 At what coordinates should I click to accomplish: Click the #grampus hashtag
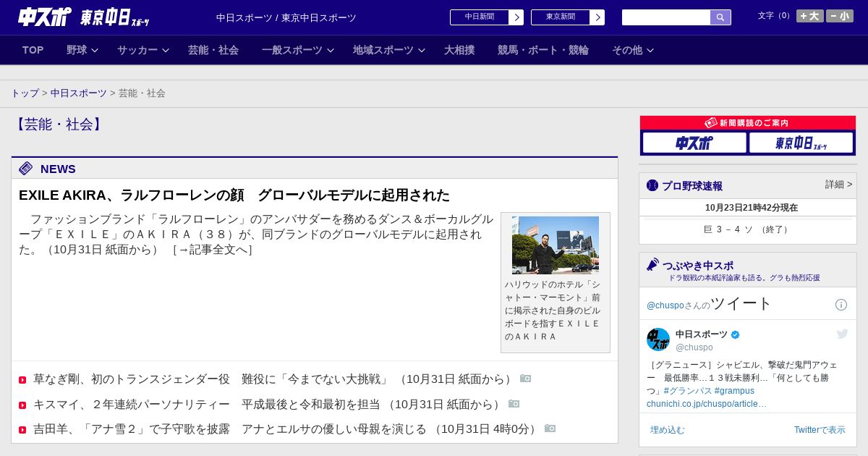[734, 391]
